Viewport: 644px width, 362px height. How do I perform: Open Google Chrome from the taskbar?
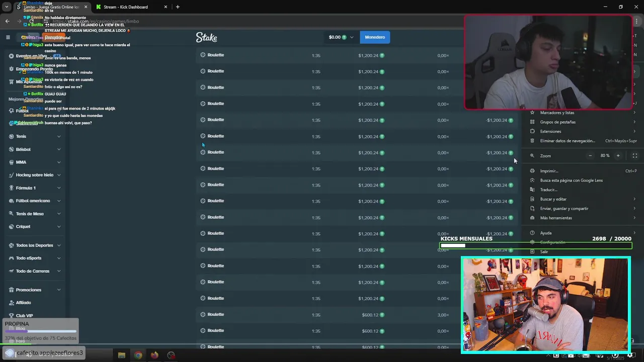pyautogui.click(x=138, y=355)
